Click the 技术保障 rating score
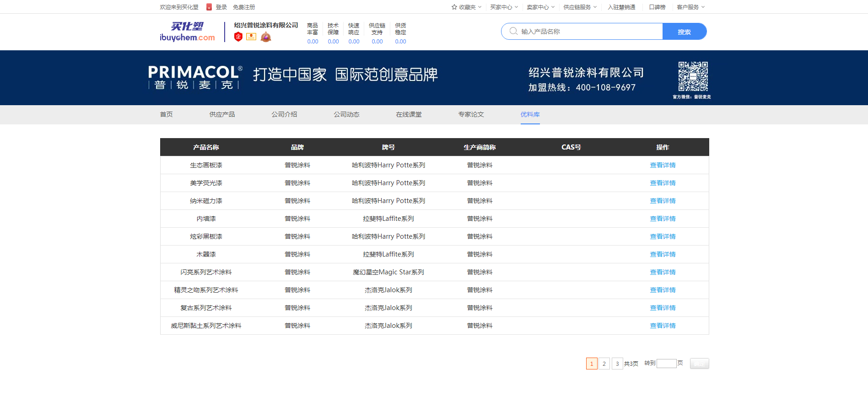The width and height of the screenshot is (868, 412). click(333, 42)
